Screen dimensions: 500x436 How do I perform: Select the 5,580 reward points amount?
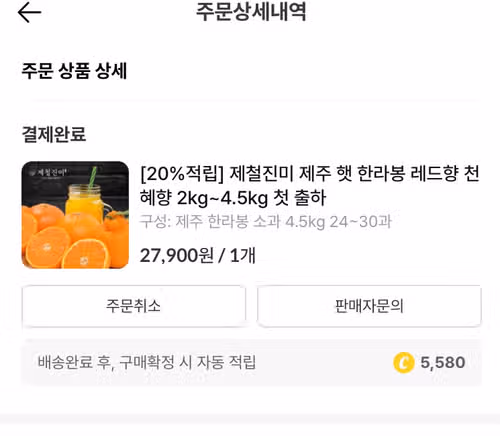[x=443, y=363]
